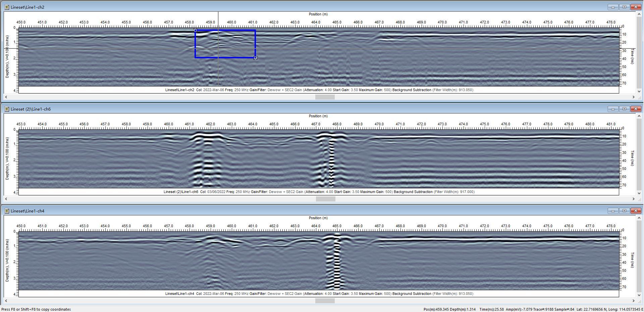
Task: Restore down the Line1-ch4 profile window
Action: tap(625, 211)
